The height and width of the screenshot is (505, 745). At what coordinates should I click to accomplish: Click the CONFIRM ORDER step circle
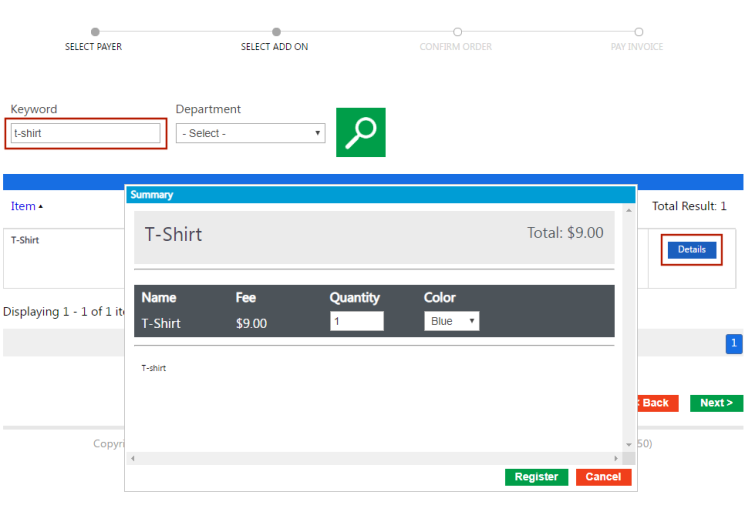[x=457, y=32]
